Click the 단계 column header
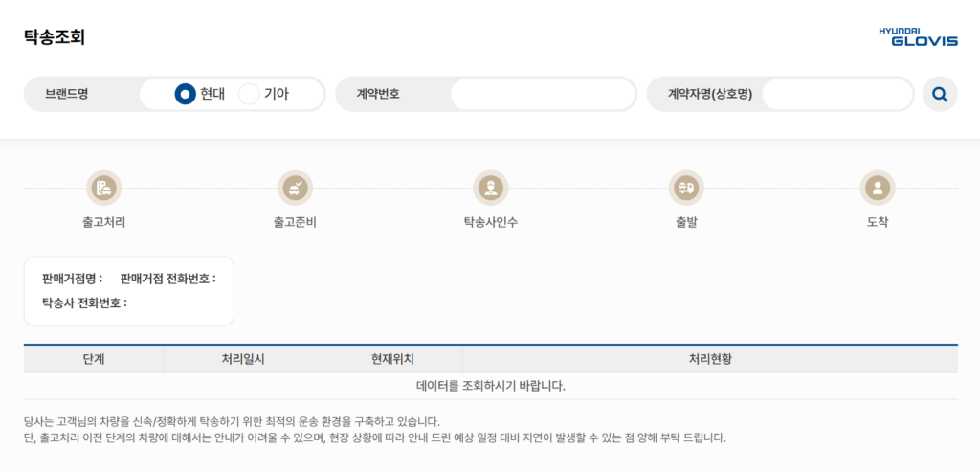 coord(94,359)
